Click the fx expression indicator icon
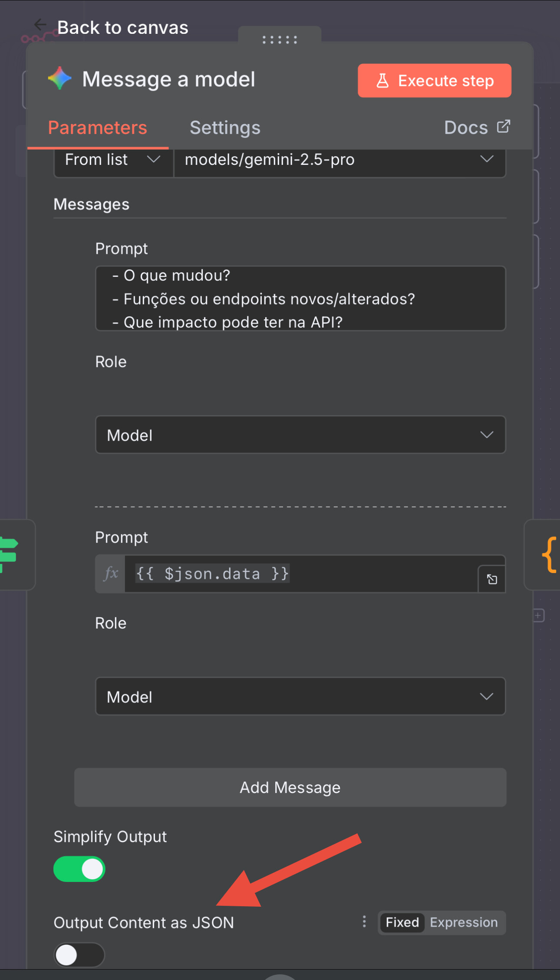Viewport: 560px width, 980px height. pyautogui.click(x=111, y=574)
